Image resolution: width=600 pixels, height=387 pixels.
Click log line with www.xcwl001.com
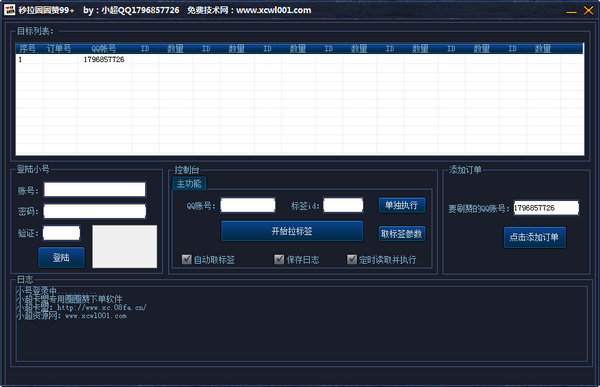(x=71, y=315)
